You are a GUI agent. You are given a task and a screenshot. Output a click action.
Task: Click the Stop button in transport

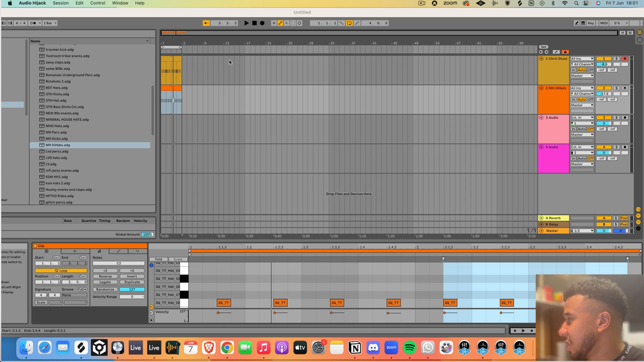(254, 23)
